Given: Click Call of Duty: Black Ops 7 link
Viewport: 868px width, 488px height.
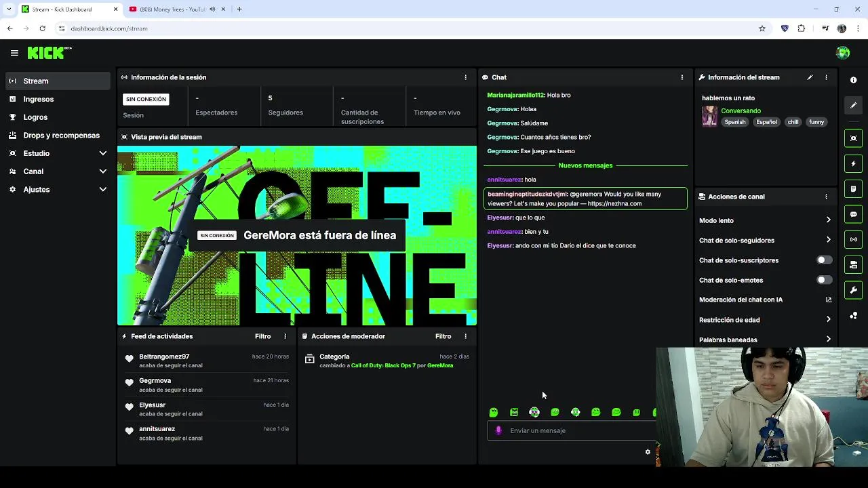Looking at the screenshot, I should 383,365.
